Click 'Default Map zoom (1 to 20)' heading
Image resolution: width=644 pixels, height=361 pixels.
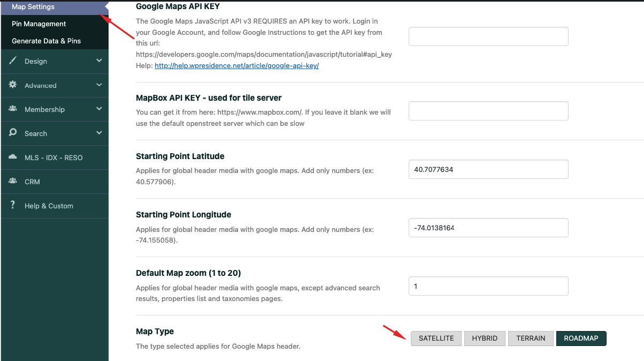point(188,273)
